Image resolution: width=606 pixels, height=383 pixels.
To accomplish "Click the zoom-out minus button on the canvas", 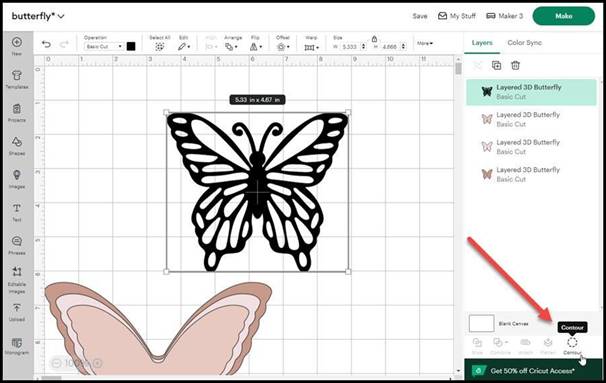I will click(56, 363).
